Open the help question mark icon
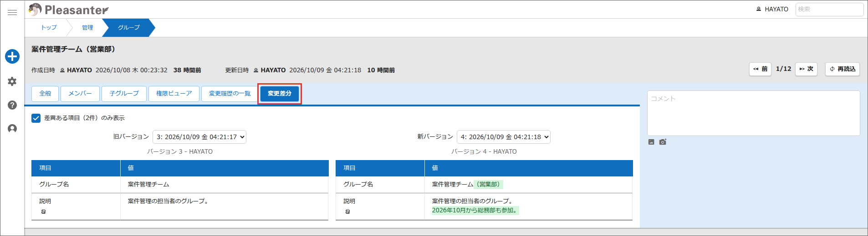Image resolution: width=868 pixels, height=236 pixels. point(12,105)
